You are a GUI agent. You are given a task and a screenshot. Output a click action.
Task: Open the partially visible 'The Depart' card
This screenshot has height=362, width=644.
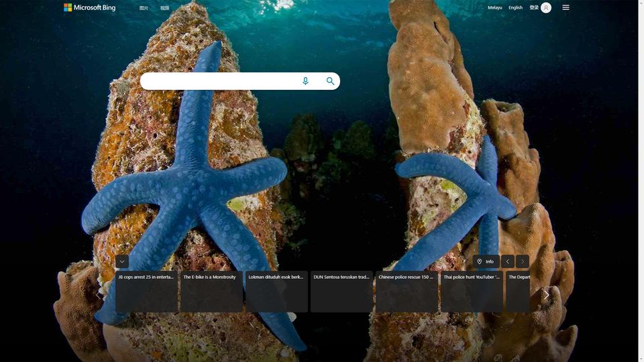(518, 292)
